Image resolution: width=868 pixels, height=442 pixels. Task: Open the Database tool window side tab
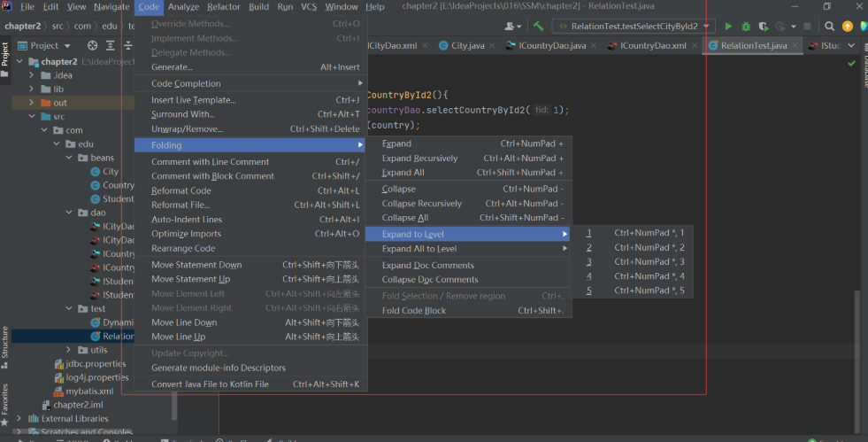tap(864, 66)
